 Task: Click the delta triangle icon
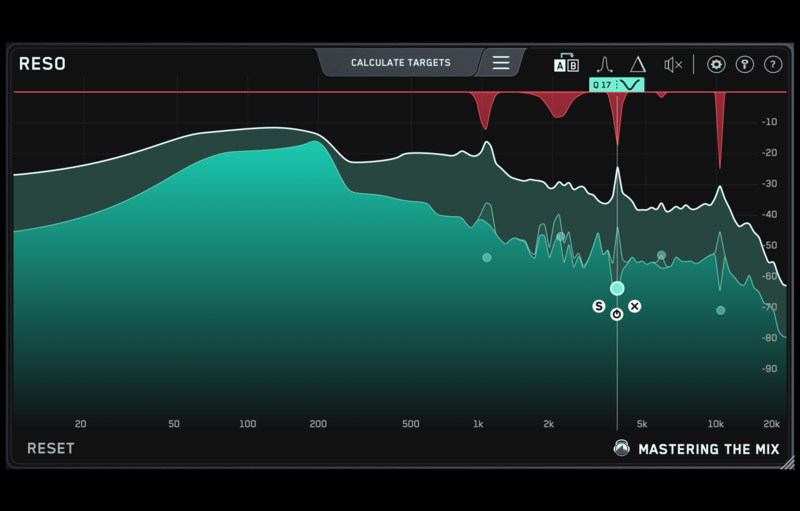(x=637, y=64)
